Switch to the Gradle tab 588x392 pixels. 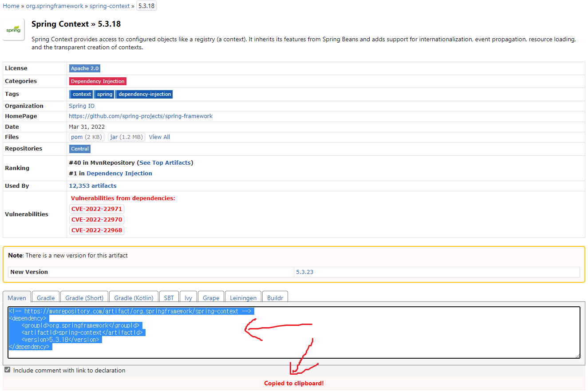coord(46,298)
